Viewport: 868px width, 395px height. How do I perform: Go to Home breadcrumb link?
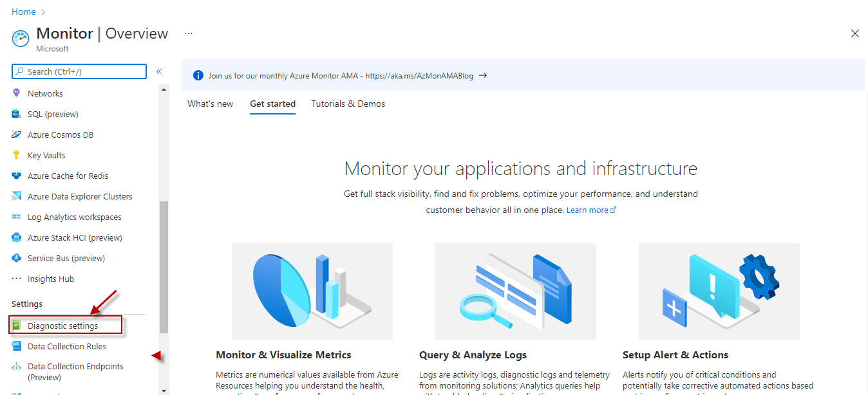pos(24,12)
